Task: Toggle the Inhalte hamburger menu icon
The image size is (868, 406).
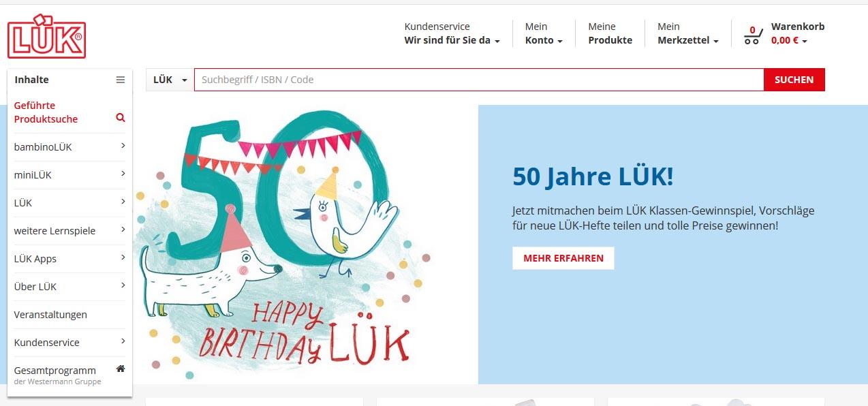Action: [121, 80]
